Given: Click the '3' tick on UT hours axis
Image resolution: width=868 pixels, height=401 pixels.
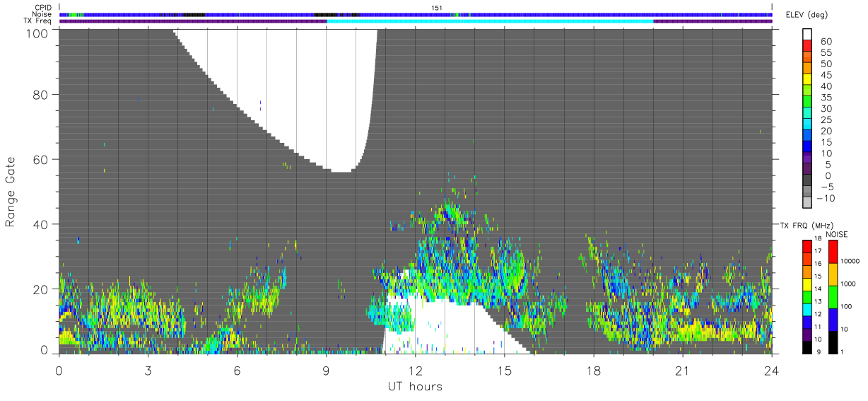Looking at the screenshot, I should (x=148, y=370).
